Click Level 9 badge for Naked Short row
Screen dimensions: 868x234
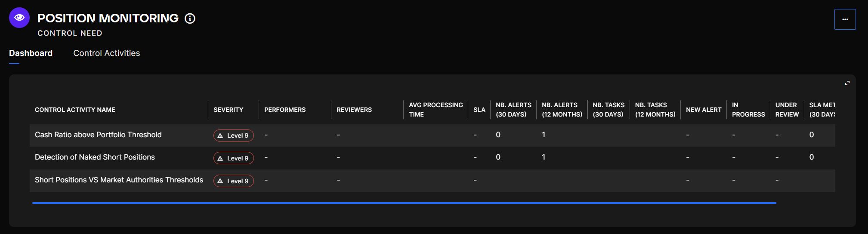click(x=233, y=158)
